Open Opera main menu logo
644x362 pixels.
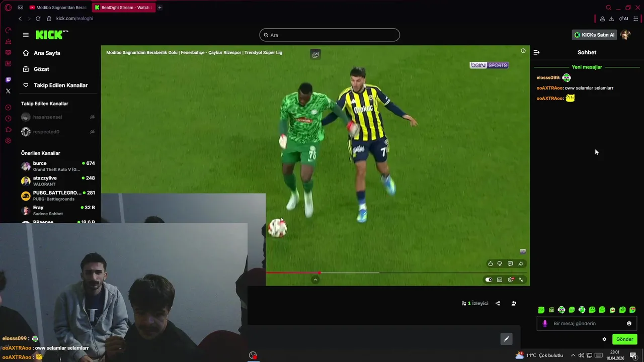[8, 8]
